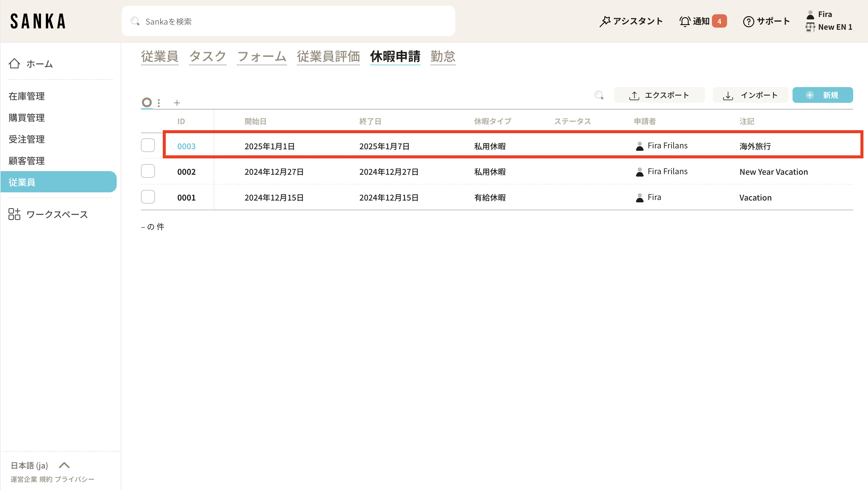Check the checkbox for request 0002
This screenshot has width=868, height=490.
[x=148, y=171]
